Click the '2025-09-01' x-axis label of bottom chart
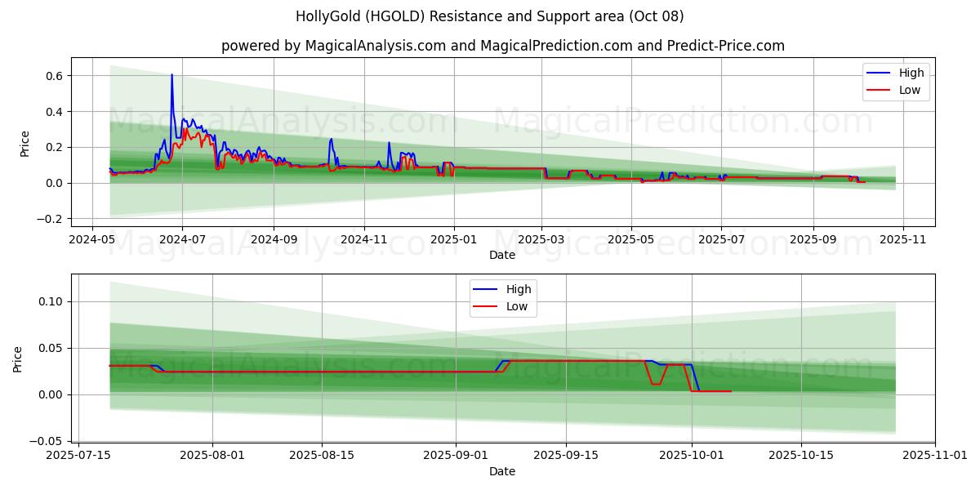 coord(455,457)
